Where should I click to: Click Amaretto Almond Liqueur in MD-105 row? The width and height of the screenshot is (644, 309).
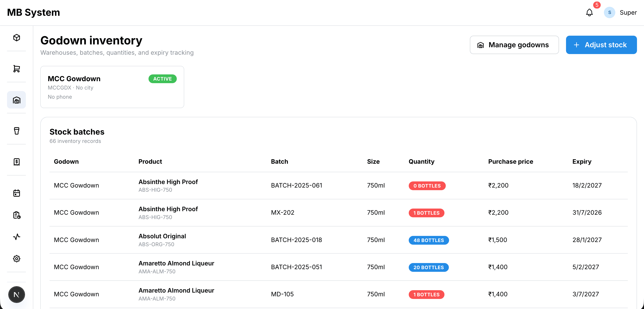click(x=176, y=291)
